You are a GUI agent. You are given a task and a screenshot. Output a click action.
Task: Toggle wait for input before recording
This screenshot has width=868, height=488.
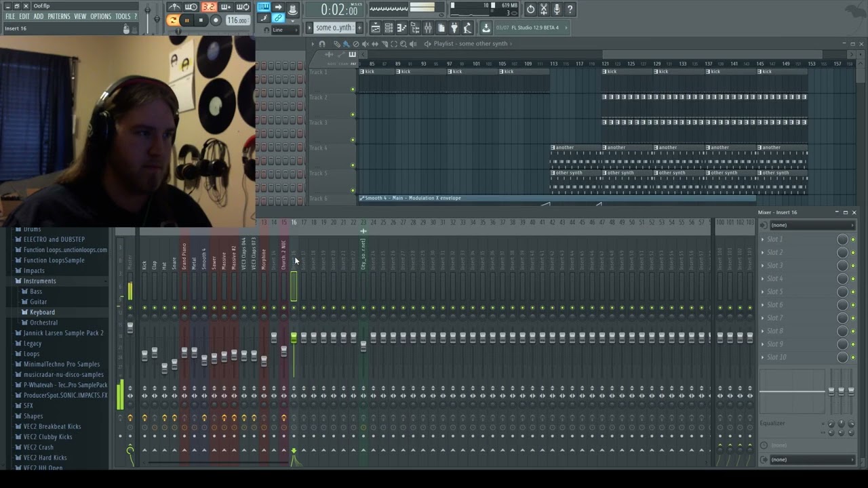[191, 7]
